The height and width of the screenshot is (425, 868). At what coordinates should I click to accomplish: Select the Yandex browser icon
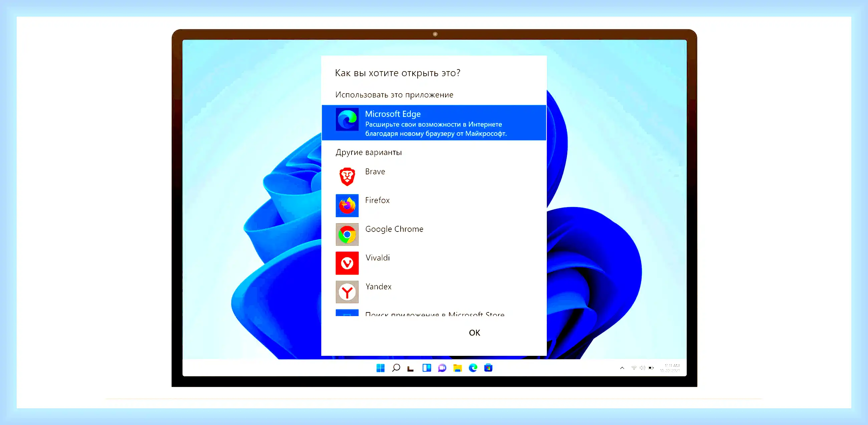pyautogui.click(x=347, y=292)
